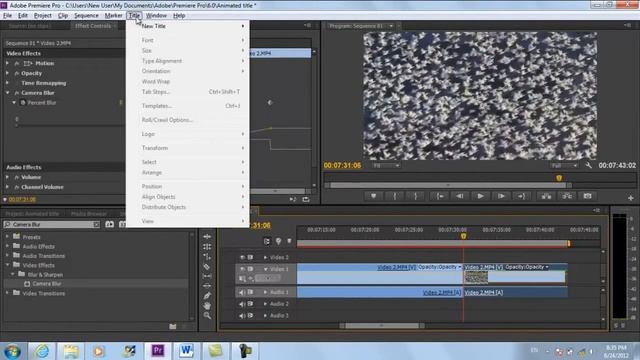Click the Export Frame camera icon
The image size is (640, 360).
[x=587, y=196]
